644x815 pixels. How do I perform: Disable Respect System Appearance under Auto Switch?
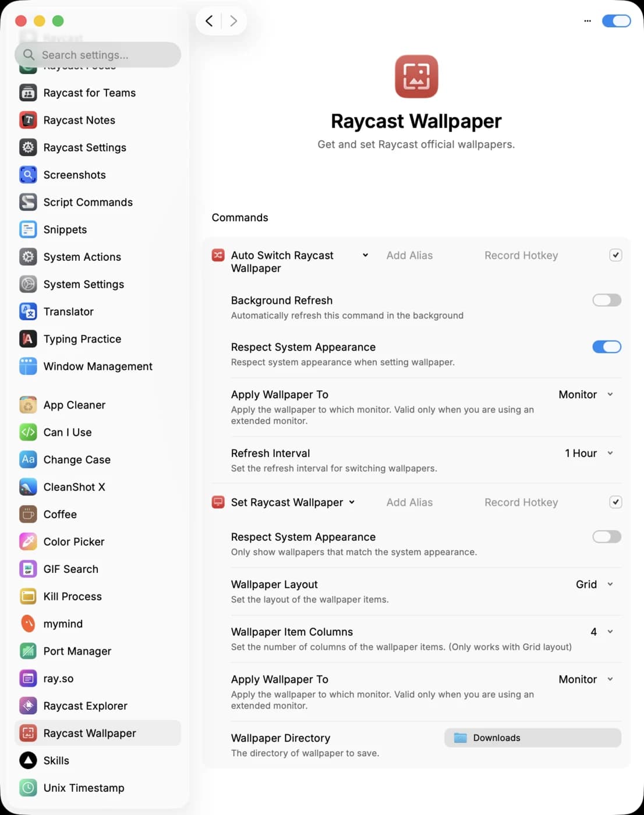pyautogui.click(x=607, y=347)
